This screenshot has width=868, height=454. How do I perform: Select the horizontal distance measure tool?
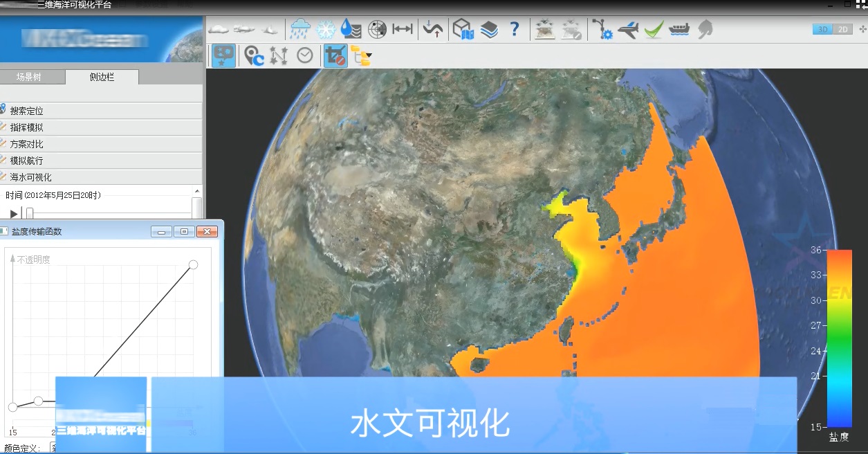[x=403, y=29]
